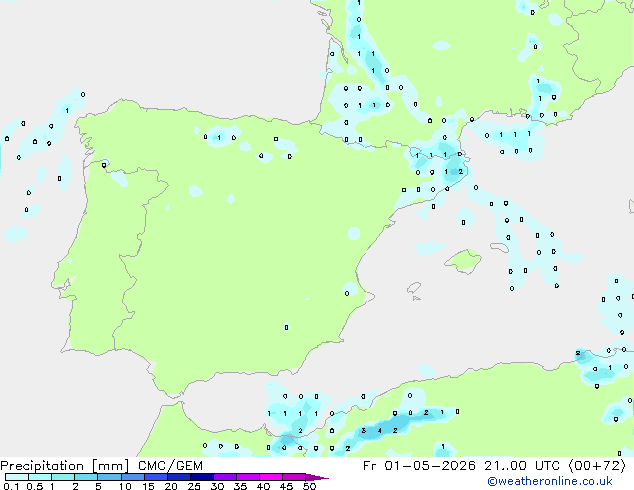Screen dimensions: 634x490
Task: Select the 5–10 mm legend color swatch
Action: pos(109,477)
